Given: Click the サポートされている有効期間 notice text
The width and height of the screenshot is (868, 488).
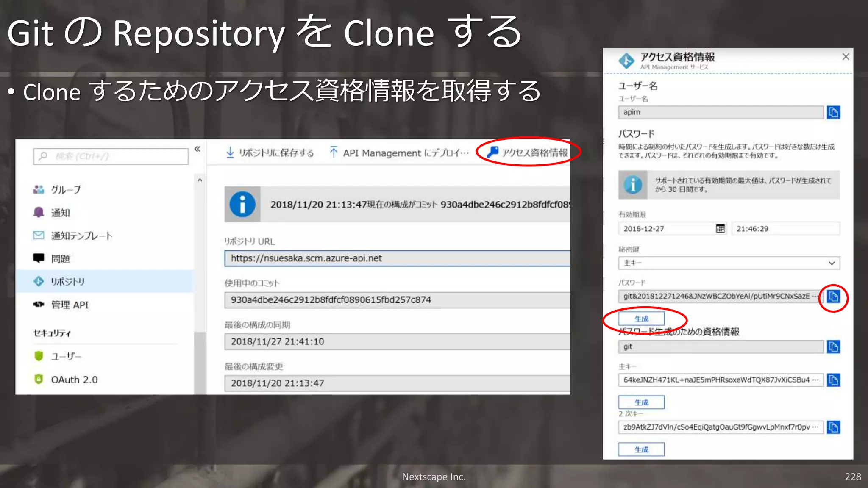Looking at the screenshot, I should click(743, 185).
